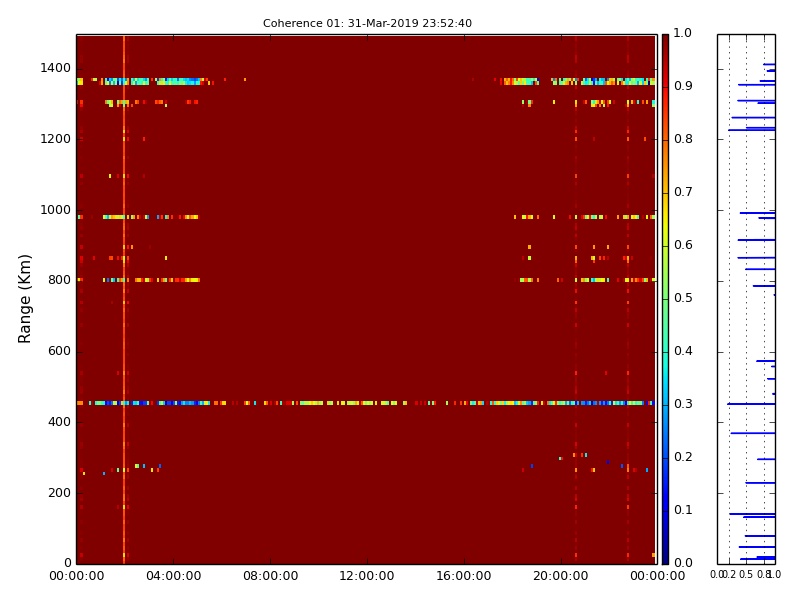Click the 16:00:00 time axis label
This screenshot has width=800, height=600.
pos(464,576)
